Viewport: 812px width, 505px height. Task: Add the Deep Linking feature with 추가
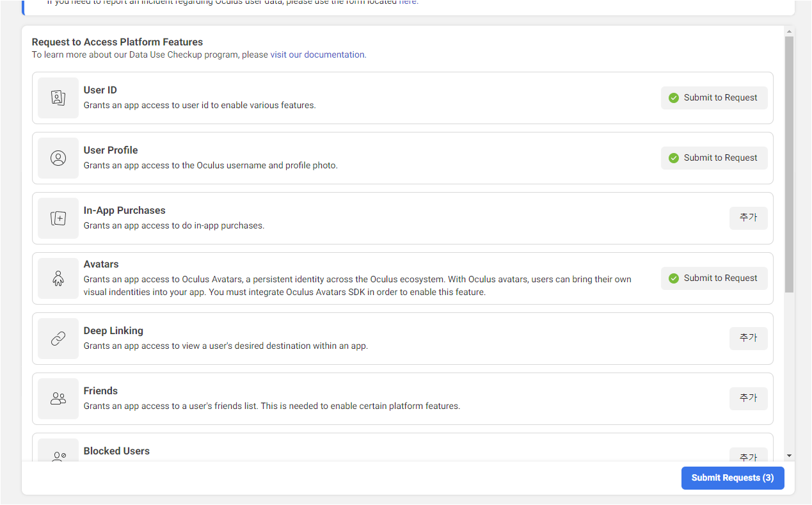point(749,339)
